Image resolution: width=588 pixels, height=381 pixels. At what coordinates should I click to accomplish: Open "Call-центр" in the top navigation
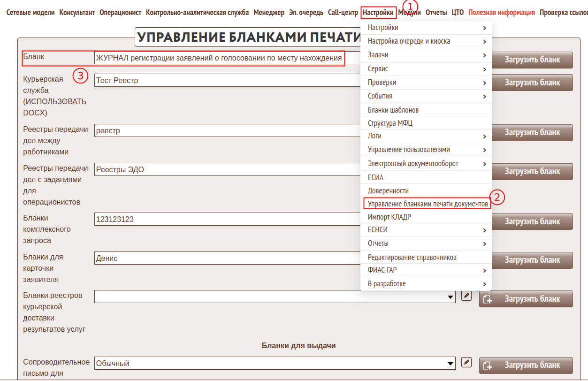coord(343,13)
